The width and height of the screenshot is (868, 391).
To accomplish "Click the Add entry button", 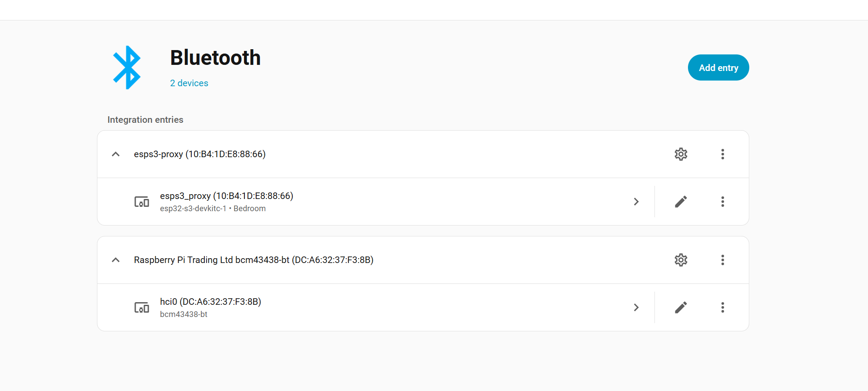I will [x=718, y=67].
